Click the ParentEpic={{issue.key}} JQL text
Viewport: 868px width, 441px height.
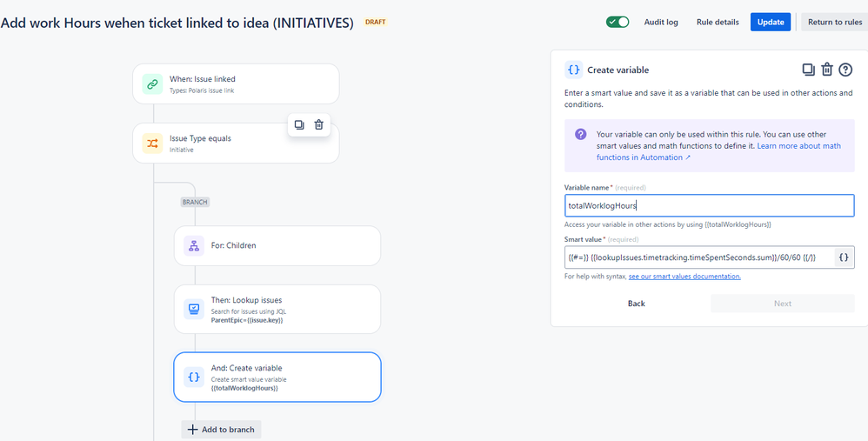point(247,320)
